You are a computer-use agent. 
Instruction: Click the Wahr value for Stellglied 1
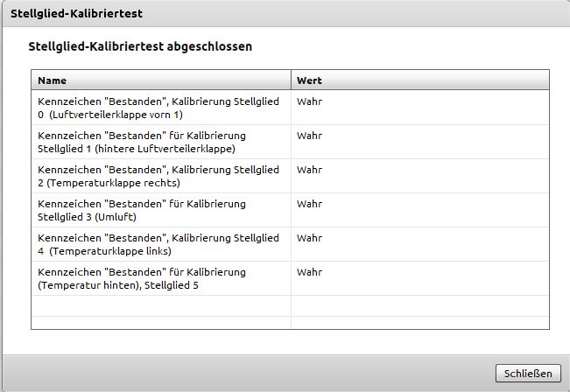pyautogui.click(x=309, y=136)
